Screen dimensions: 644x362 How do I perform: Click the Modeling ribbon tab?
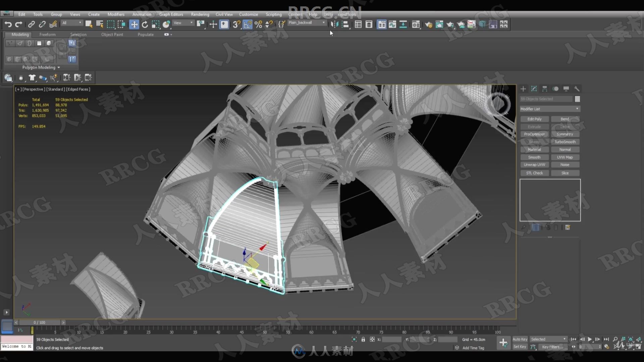[x=20, y=34]
